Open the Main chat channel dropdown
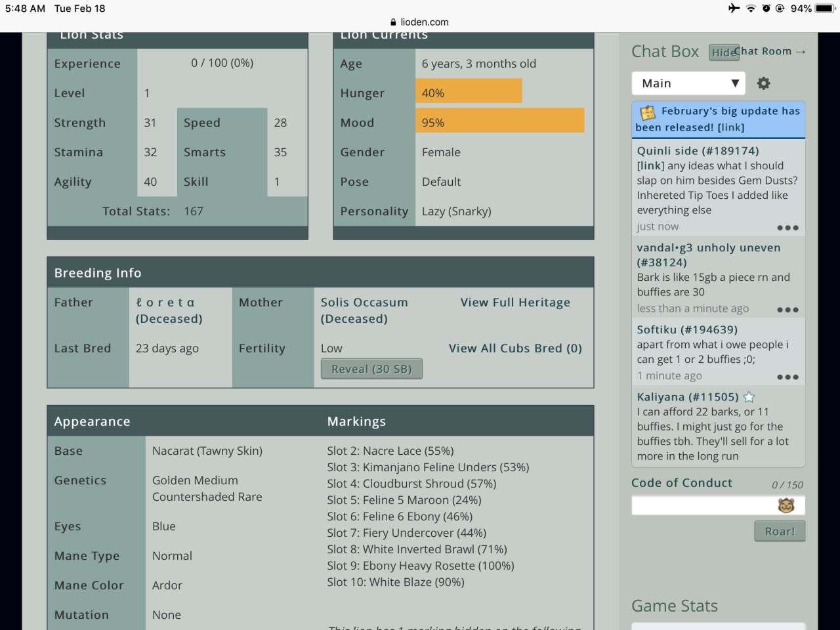Image resolution: width=840 pixels, height=630 pixels. point(688,83)
